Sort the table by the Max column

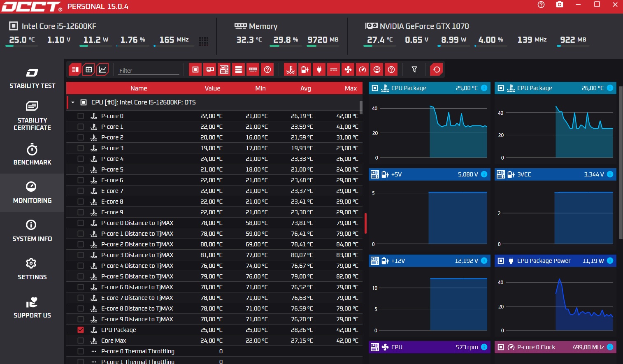pos(351,88)
